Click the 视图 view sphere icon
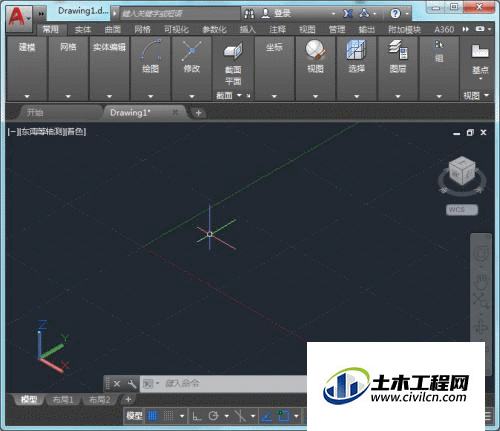Viewport: 500px width, 431px height. 315,50
